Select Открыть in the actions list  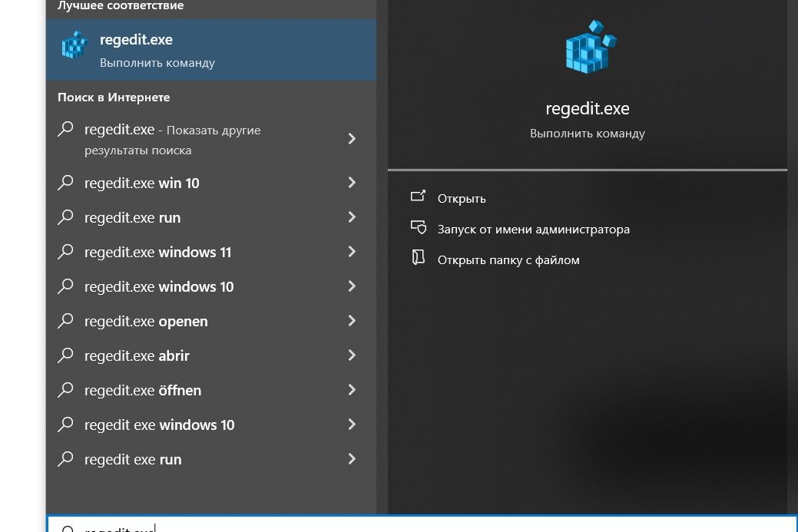pos(462,198)
